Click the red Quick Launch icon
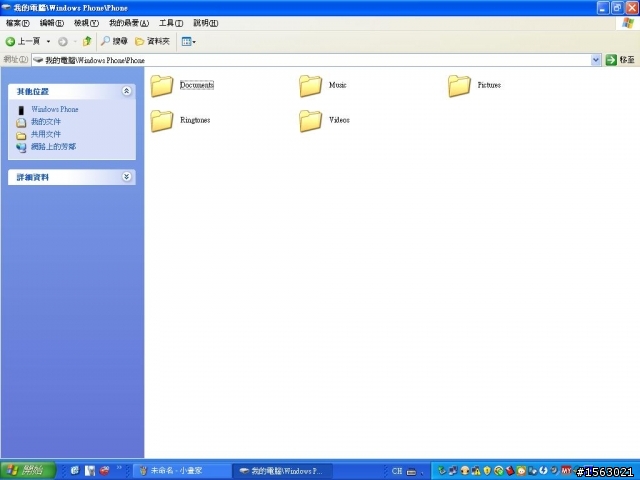The height and width of the screenshot is (480, 640). tap(104, 471)
